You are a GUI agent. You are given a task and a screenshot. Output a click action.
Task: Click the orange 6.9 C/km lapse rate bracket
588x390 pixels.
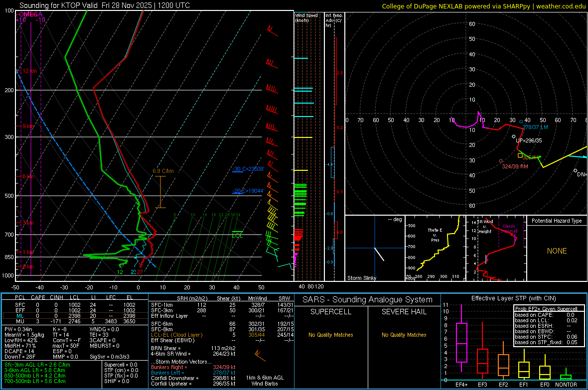pos(160,192)
